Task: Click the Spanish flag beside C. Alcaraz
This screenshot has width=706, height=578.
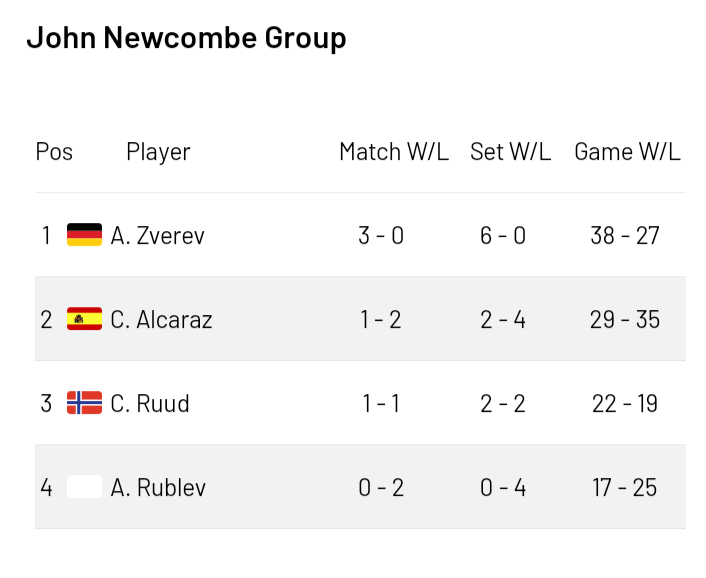Action: coord(84,319)
